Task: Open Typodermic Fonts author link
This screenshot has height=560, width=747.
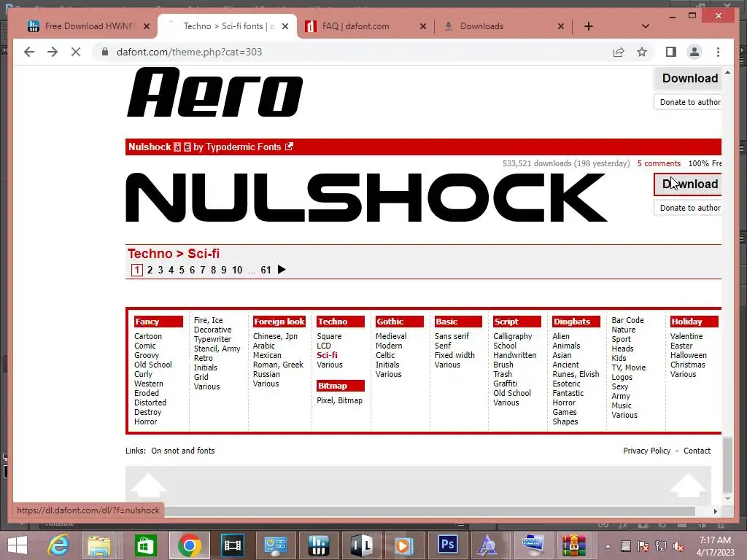Action: [x=244, y=147]
